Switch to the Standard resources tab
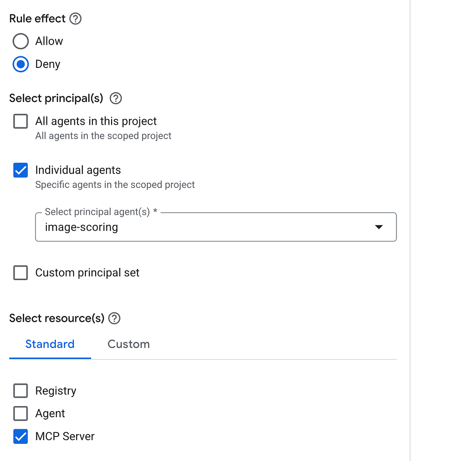The width and height of the screenshot is (476, 461). tap(50, 344)
